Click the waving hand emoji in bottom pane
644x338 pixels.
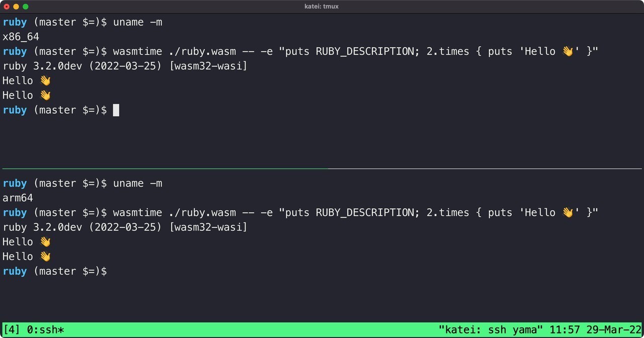pos(44,241)
